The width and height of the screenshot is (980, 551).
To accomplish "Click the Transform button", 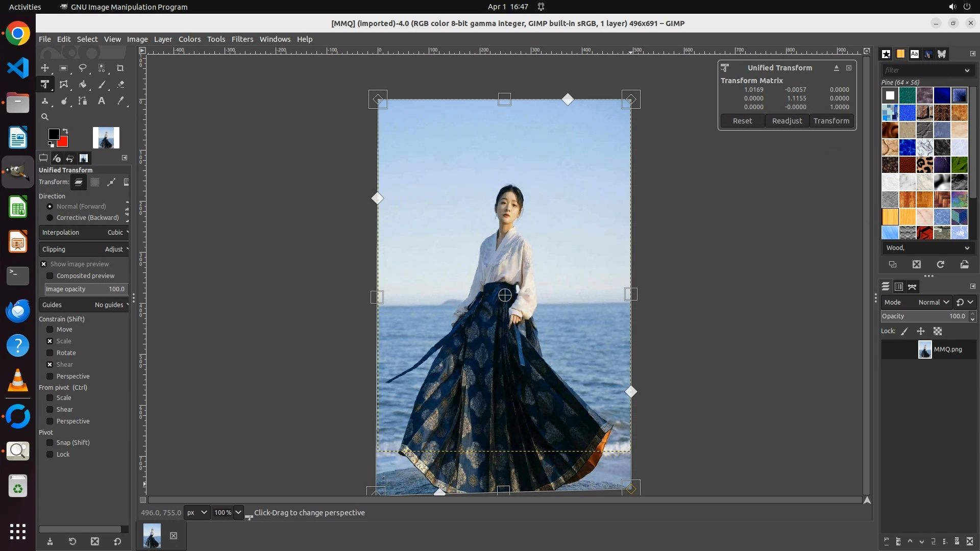I will 831,121.
